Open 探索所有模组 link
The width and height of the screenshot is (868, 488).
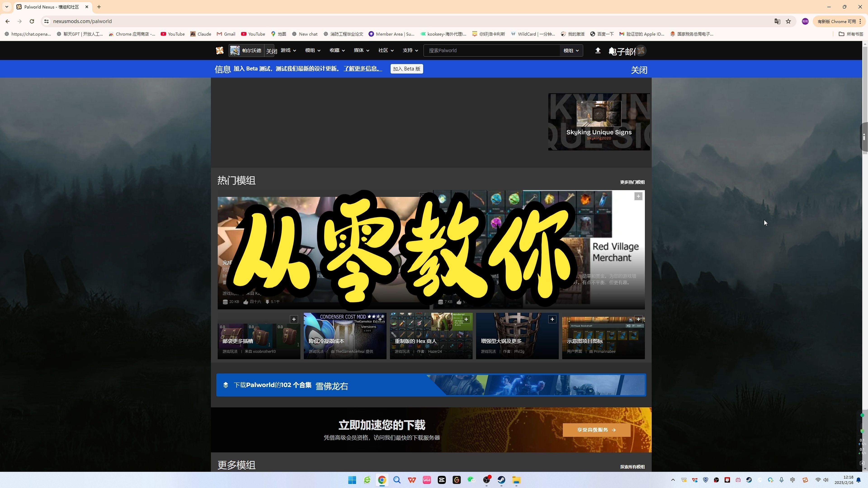click(632, 467)
